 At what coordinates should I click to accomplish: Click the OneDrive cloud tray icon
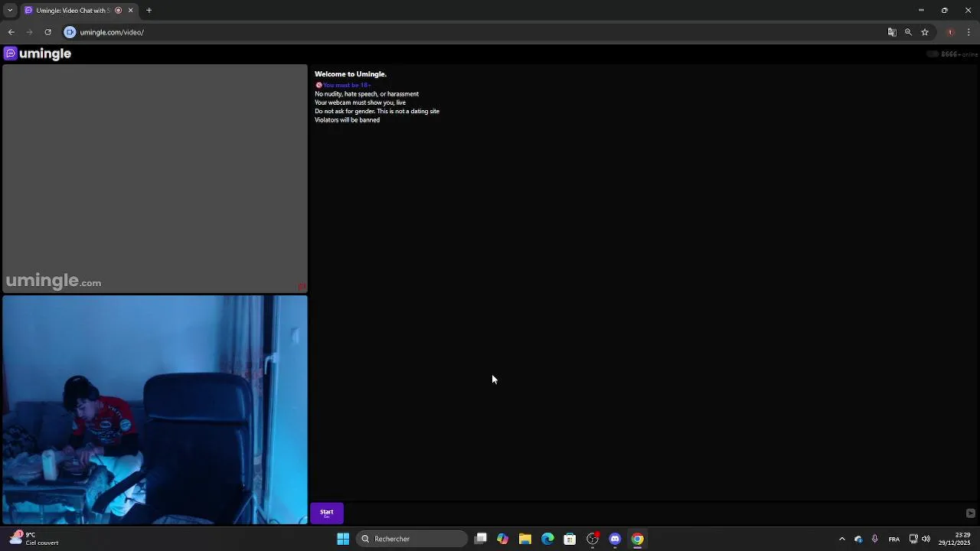click(x=858, y=539)
